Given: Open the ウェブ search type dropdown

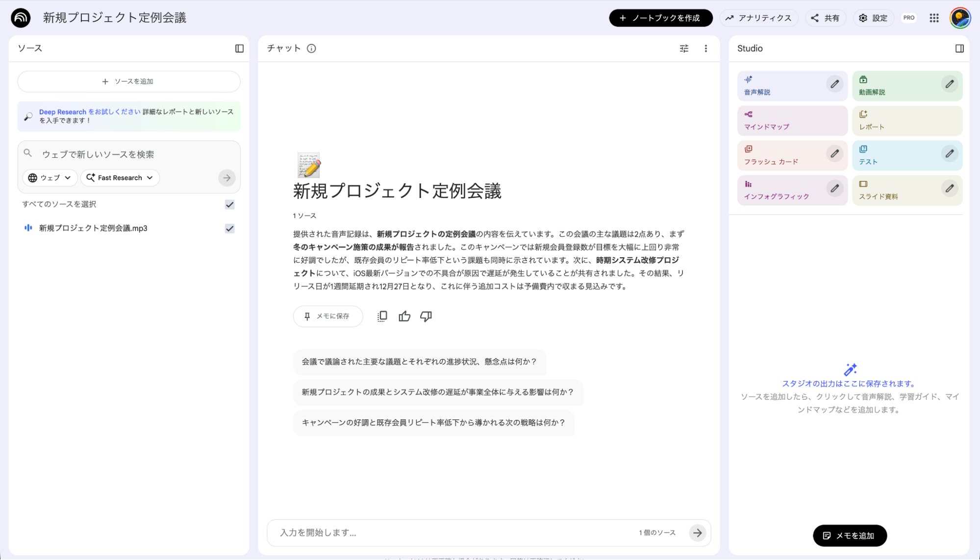Looking at the screenshot, I should click(x=50, y=178).
